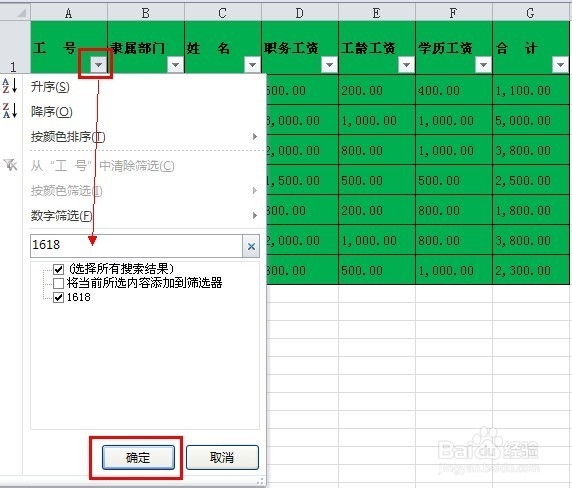Select 从工号中清除筛选(C) entry
Screen dimensions: 572x488
click(x=102, y=166)
